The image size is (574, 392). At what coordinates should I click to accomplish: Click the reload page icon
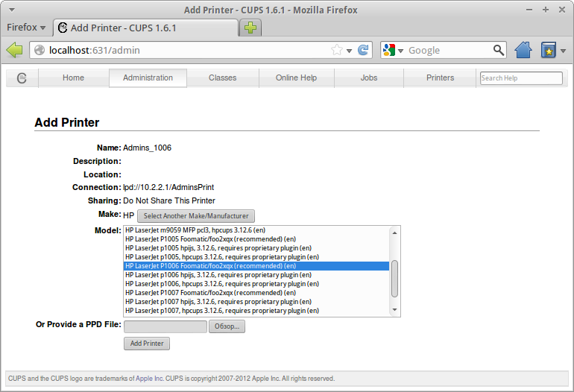363,50
